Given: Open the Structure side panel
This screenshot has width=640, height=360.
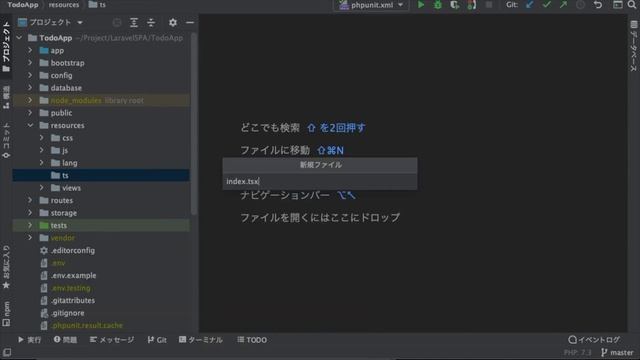Looking at the screenshot, I should [6, 97].
